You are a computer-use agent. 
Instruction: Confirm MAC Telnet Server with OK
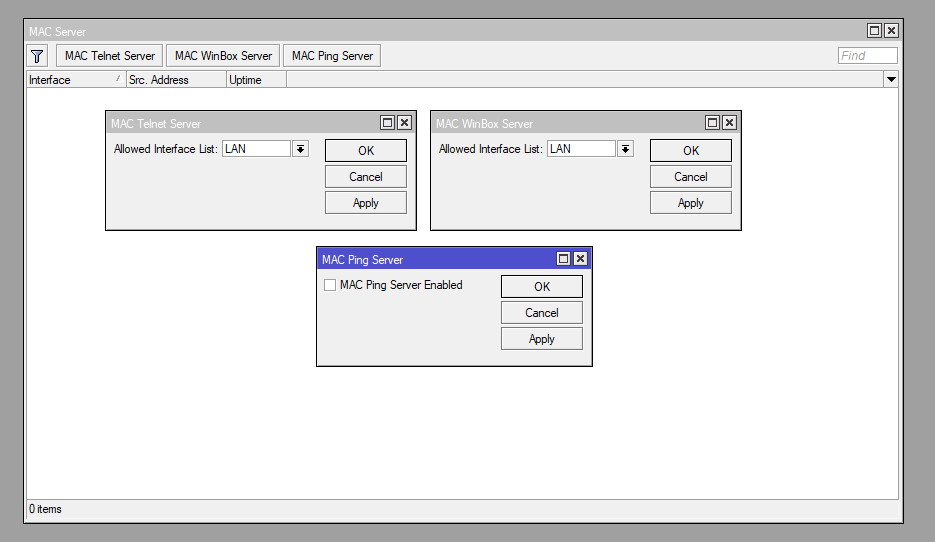[366, 150]
